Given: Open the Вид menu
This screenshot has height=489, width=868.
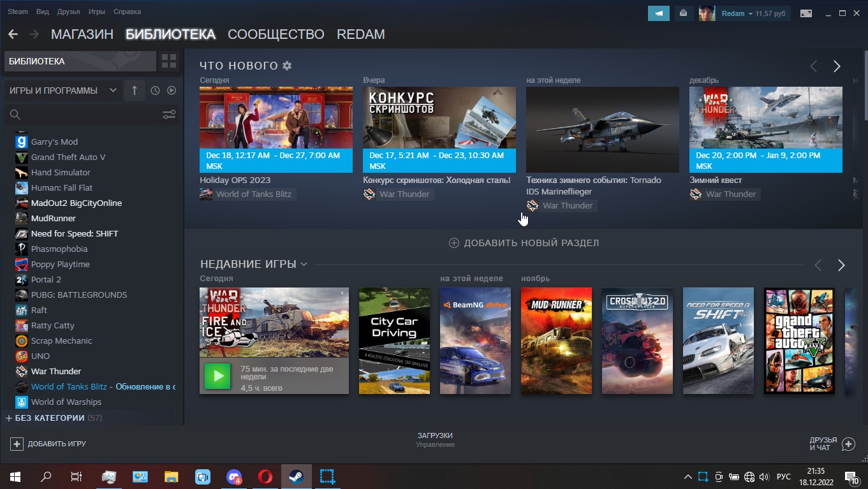Looking at the screenshot, I should (x=43, y=12).
